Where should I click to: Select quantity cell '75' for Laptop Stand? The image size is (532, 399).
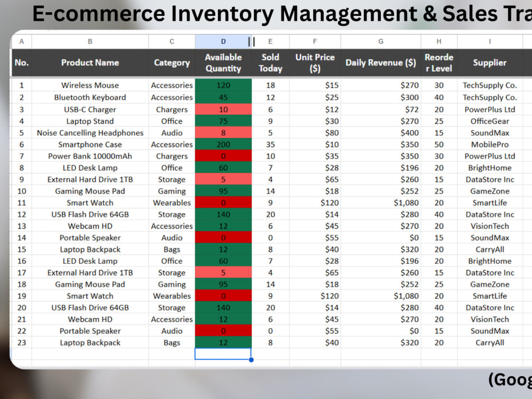[x=223, y=121]
